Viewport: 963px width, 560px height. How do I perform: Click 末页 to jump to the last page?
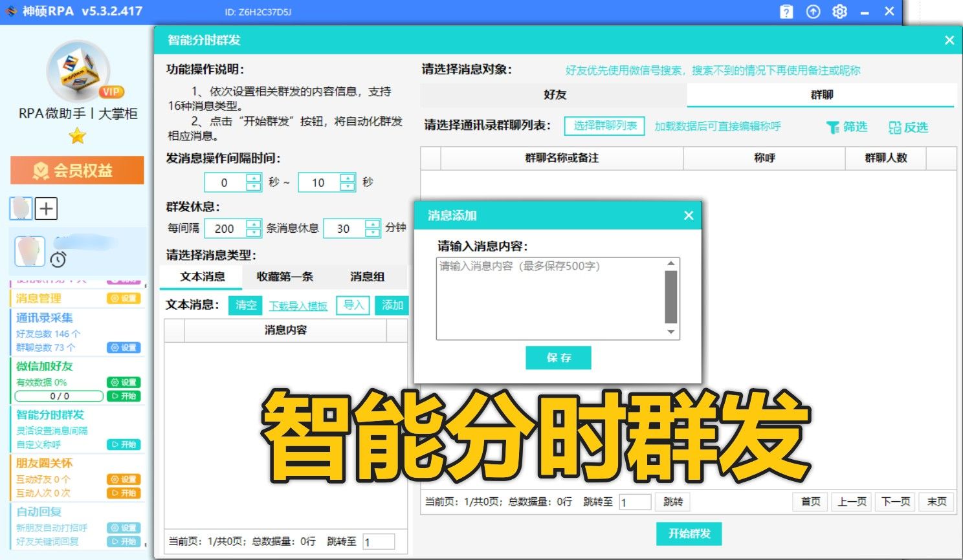tap(935, 501)
